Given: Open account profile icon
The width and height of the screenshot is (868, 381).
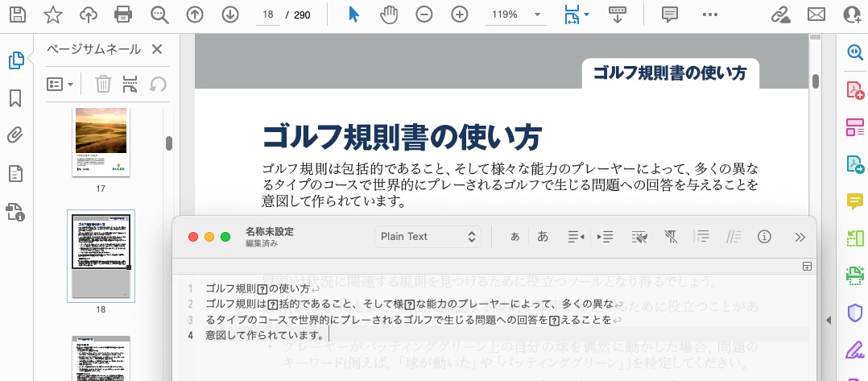Looking at the screenshot, I should 852,14.
